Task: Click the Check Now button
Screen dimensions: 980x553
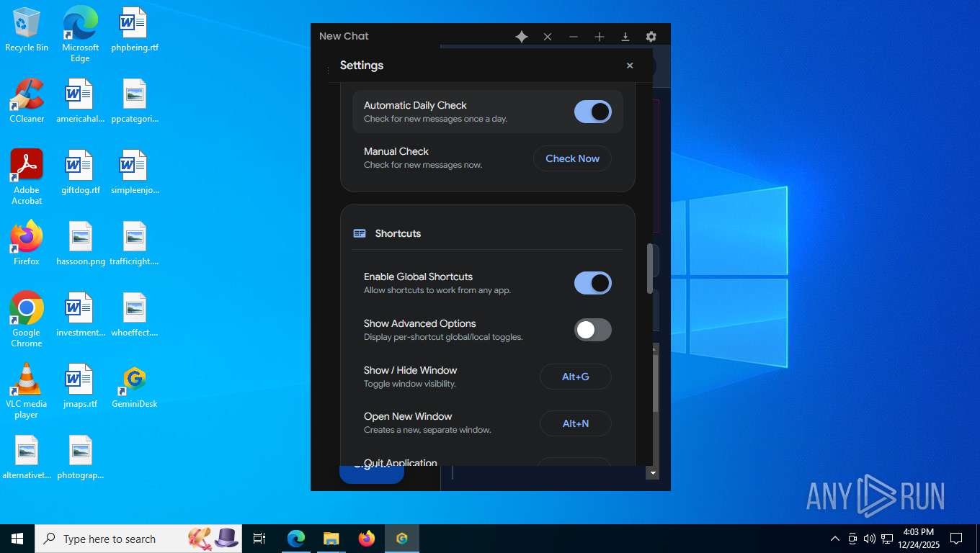Action: pyautogui.click(x=572, y=158)
